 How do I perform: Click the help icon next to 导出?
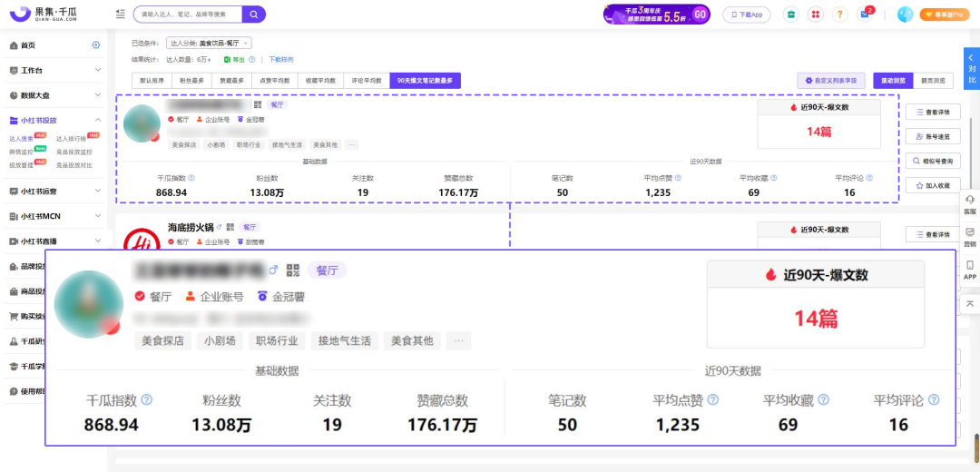coord(252,60)
